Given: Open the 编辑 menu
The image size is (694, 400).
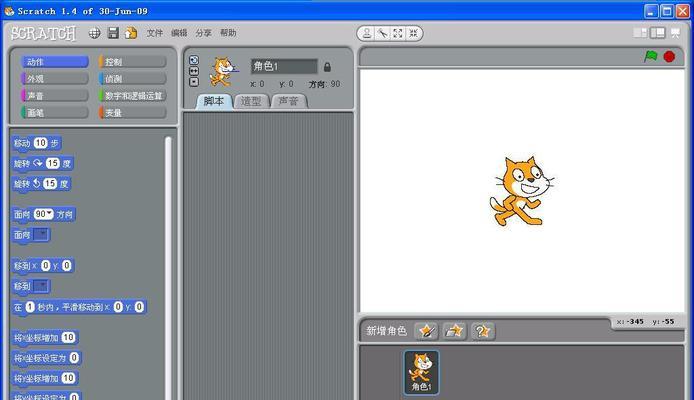Looking at the screenshot, I should [x=179, y=33].
